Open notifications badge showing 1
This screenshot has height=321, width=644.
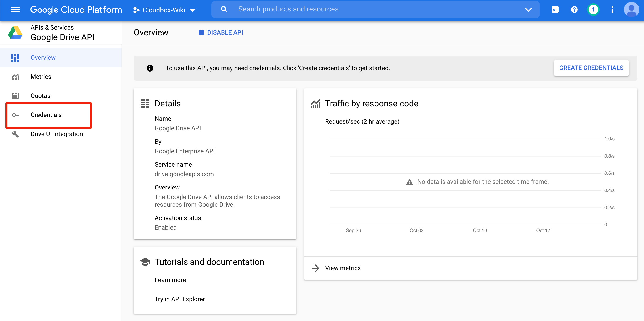click(593, 10)
